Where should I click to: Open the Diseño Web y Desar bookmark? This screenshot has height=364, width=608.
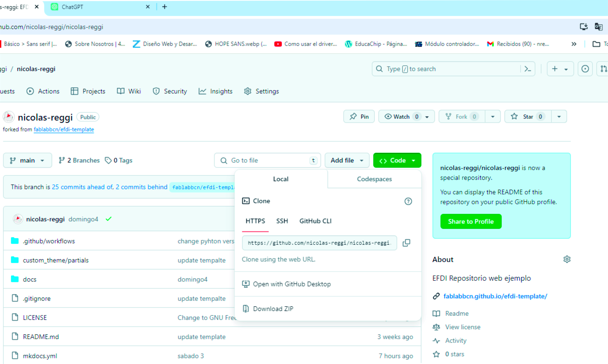pyautogui.click(x=165, y=44)
